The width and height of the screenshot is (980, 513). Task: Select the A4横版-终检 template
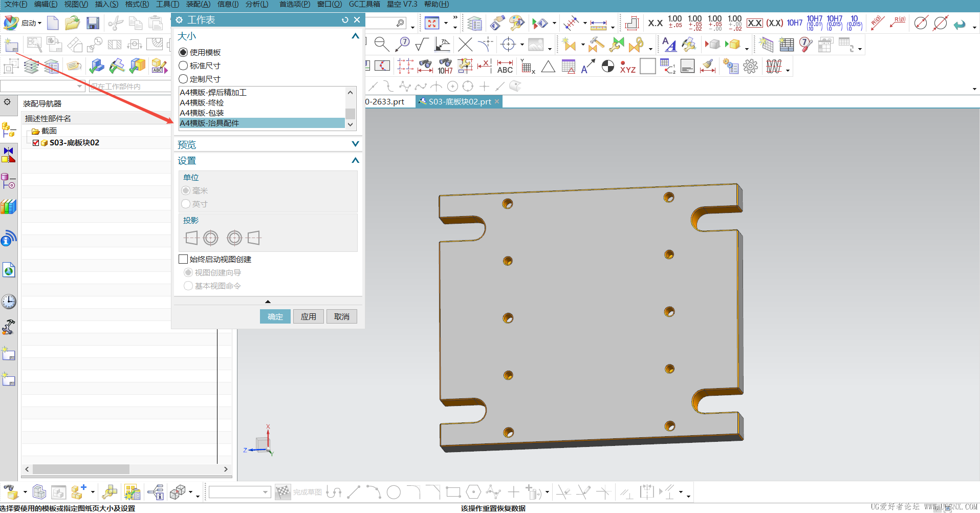(x=262, y=102)
